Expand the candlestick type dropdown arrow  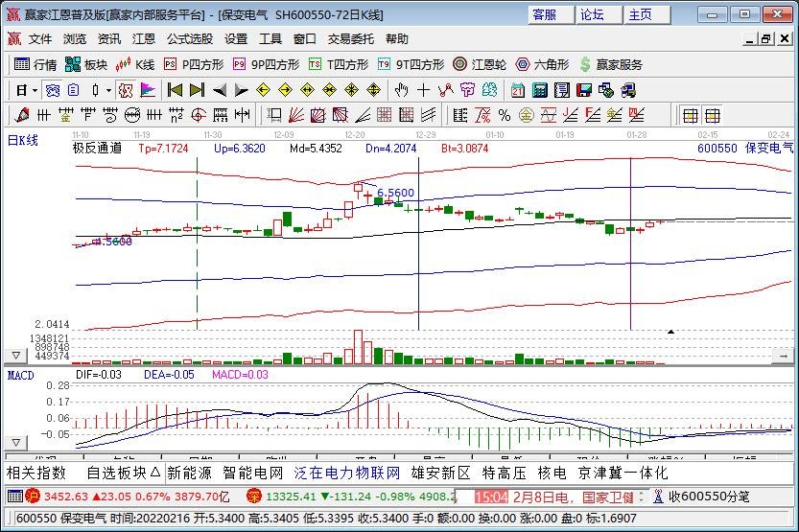click(108, 91)
